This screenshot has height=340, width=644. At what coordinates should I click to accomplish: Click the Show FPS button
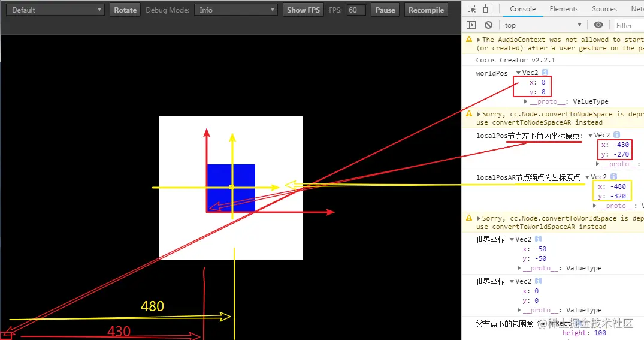pyautogui.click(x=304, y=10)
